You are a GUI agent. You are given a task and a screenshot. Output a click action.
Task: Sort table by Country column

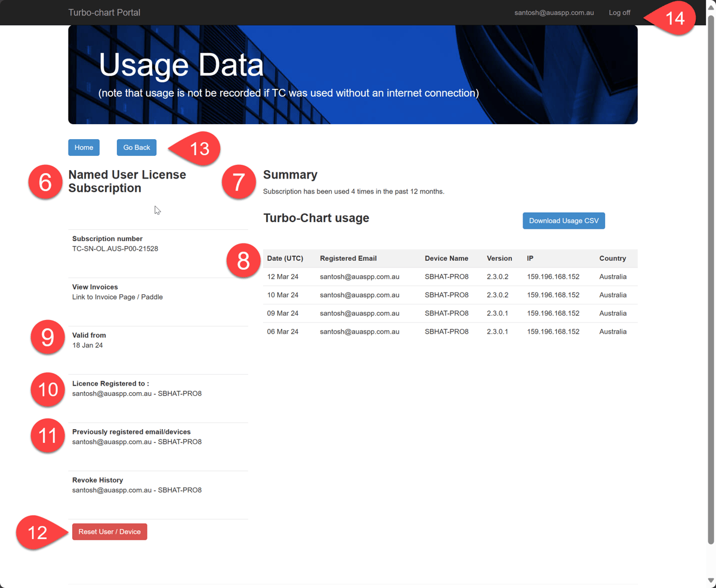(x=612, y=258)
